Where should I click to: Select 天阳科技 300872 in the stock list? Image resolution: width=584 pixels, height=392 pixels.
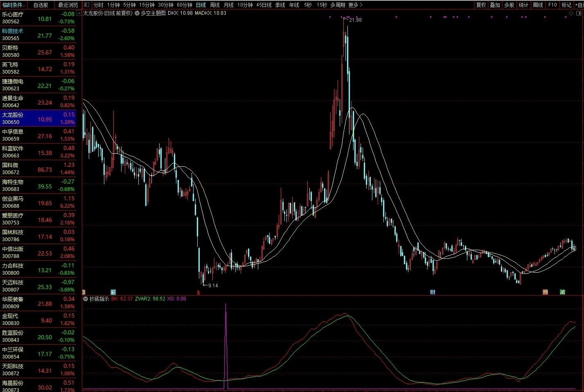38,370
